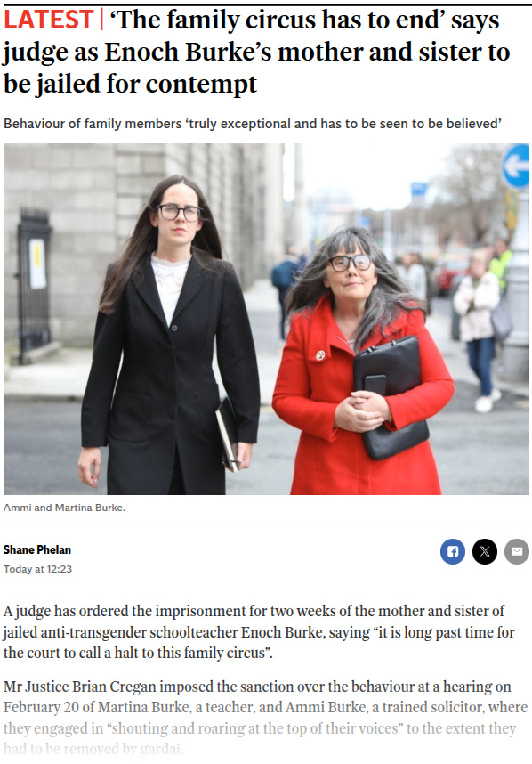
Task: Click the red LATEST label
Action: point(49,20)
